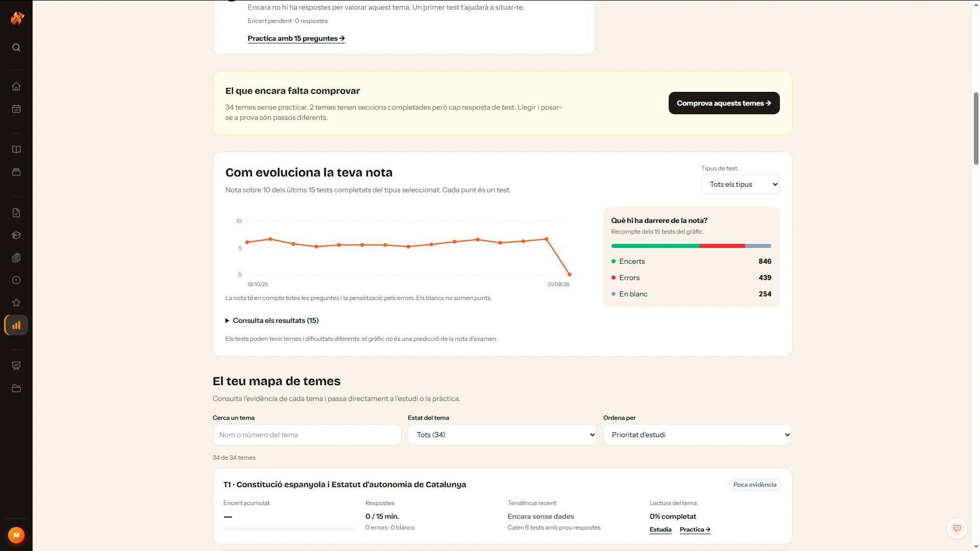Open the clipboard list sidebar icon

click(16, 258)
